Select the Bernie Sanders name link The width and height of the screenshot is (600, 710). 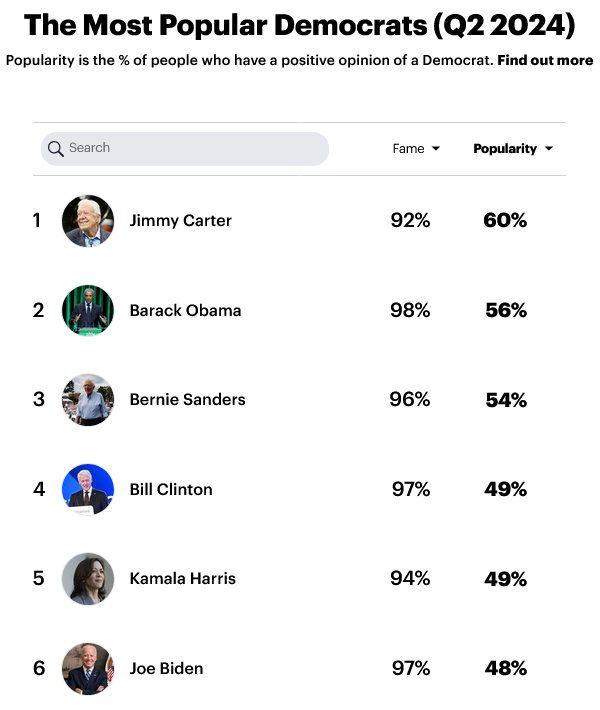click(187, 400)
